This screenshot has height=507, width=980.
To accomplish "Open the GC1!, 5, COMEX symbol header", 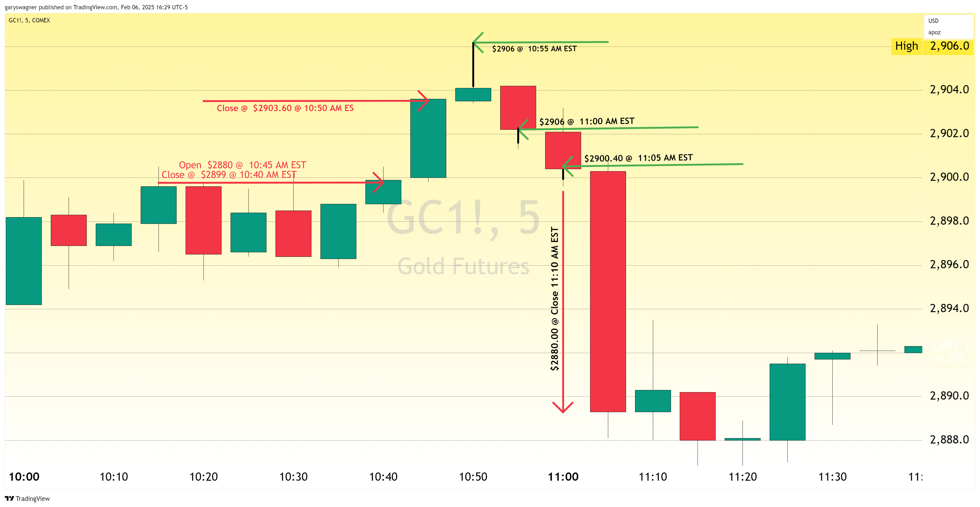I will (x=29, y=20).
